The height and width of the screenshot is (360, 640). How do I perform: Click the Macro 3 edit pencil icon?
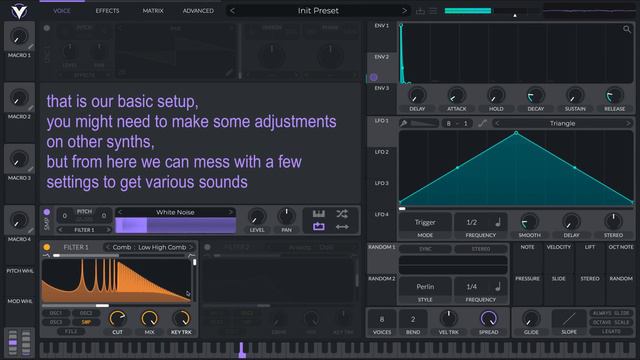pyautogui.click(x=31, y=169)
